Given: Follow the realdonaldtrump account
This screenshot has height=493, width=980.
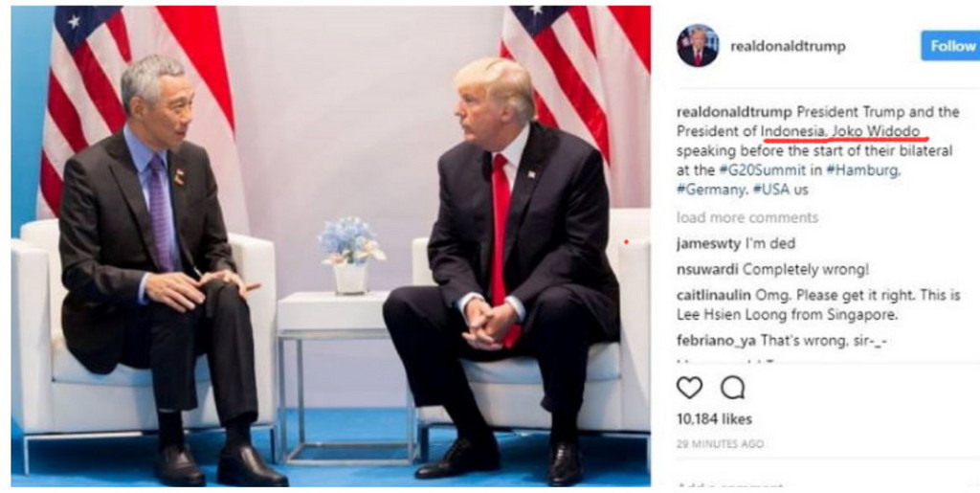Looking at the screenshot, I should click(x=951, y=46).
